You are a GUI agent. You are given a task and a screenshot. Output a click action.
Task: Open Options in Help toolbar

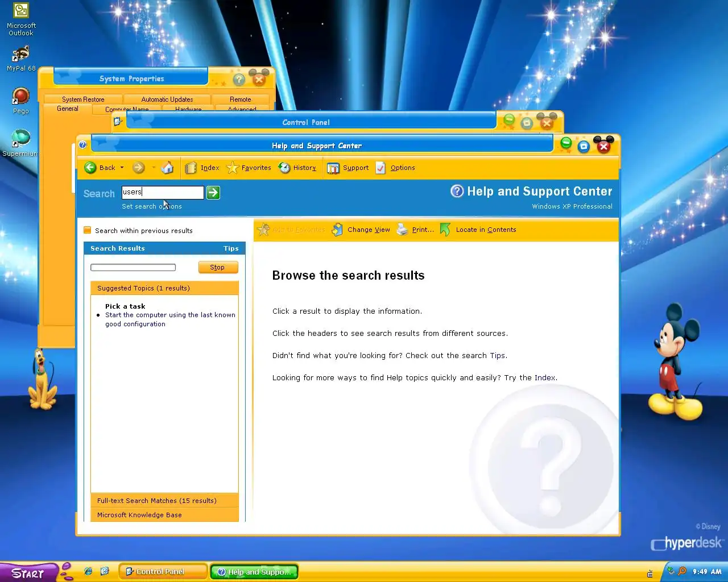[395, 168]
